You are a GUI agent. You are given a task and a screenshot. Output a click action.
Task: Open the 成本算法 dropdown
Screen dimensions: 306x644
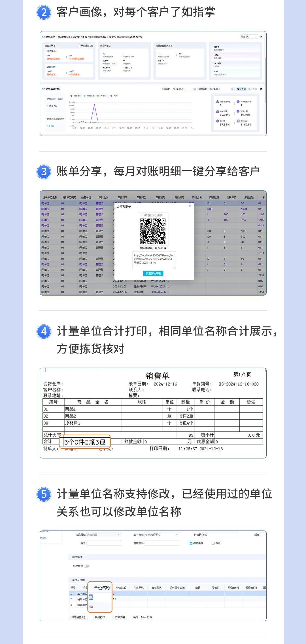[162, 534]
